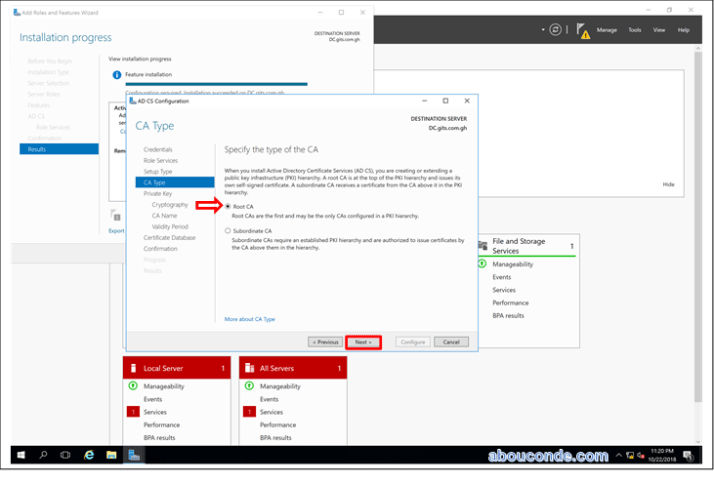Image resolution: width=714 pixels, height=484 pixels.
Task: Open the Manage menu
Action: [607, 30]
